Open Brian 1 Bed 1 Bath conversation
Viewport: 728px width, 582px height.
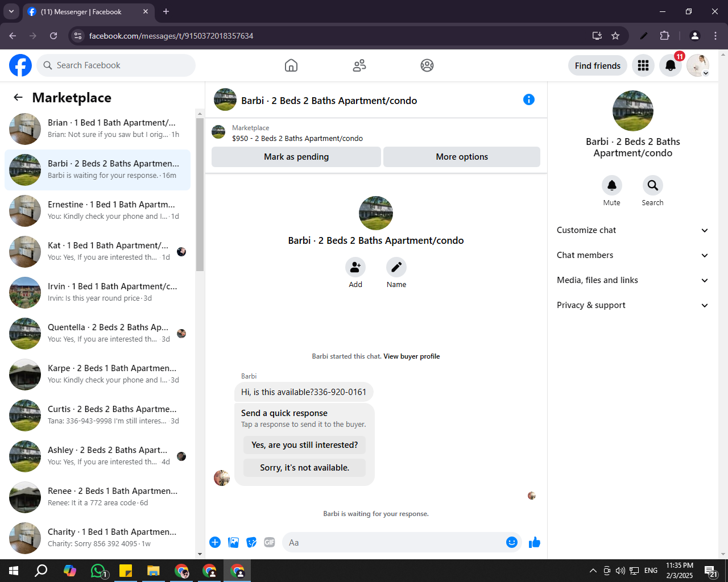click(x=98, y=129)
